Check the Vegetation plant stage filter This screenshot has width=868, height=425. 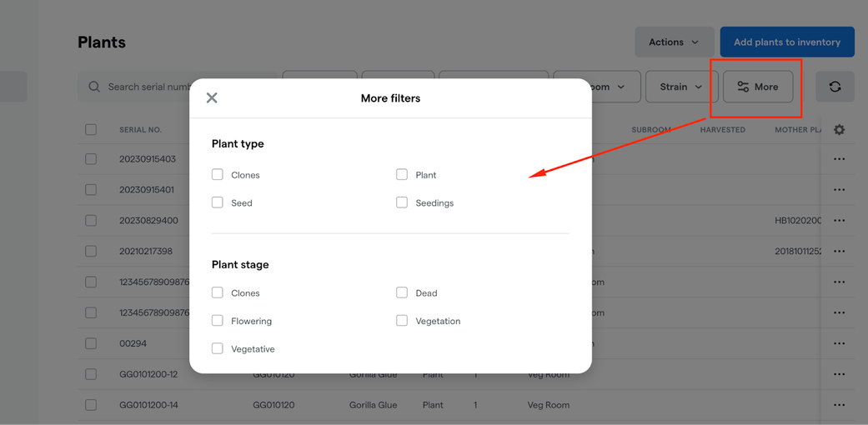click(402, 320)
